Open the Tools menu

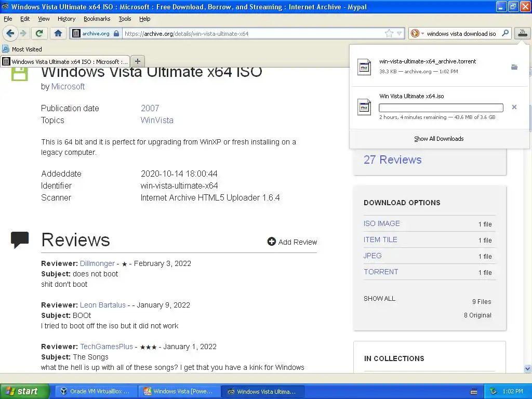point(125,19)
